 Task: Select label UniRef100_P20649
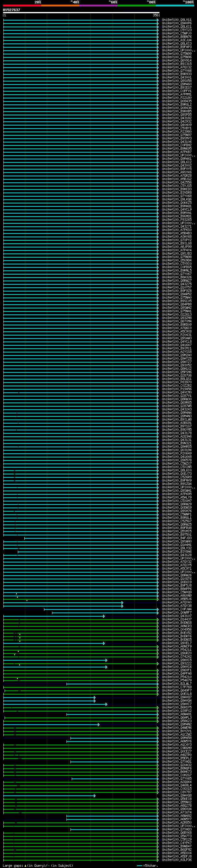coord(177,454)
